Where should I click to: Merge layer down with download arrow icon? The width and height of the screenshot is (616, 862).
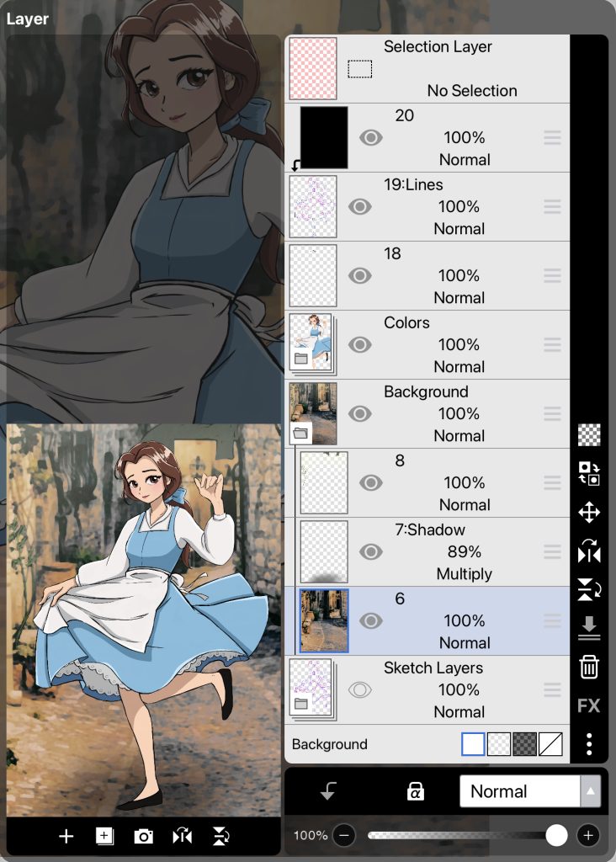click(x=589, y=628)
